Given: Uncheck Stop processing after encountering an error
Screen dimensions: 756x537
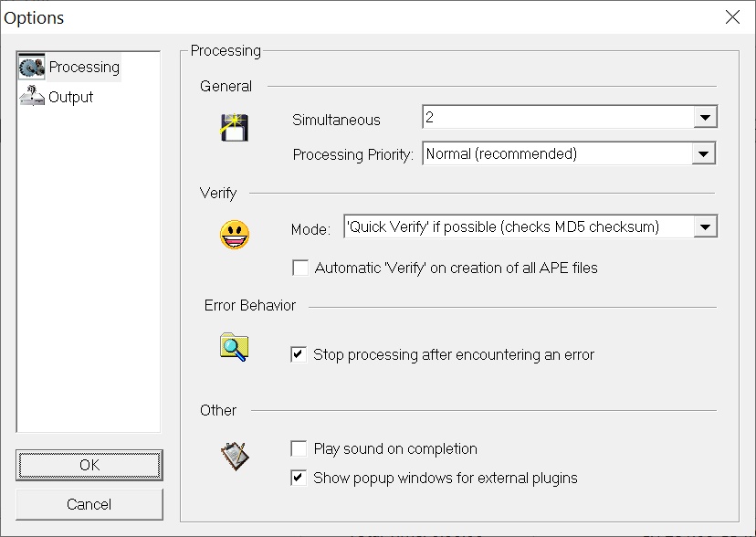Looking at the screenshot, I should pos(299,354).
